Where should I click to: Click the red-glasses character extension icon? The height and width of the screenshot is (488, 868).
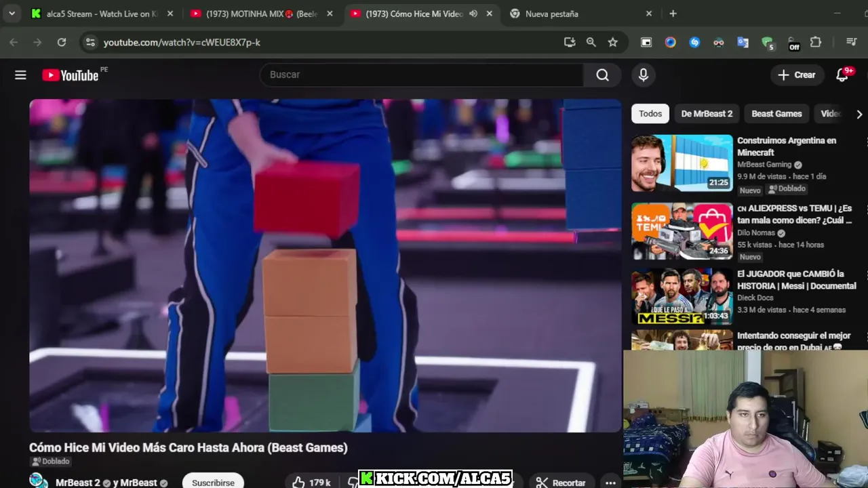(719, 42)
